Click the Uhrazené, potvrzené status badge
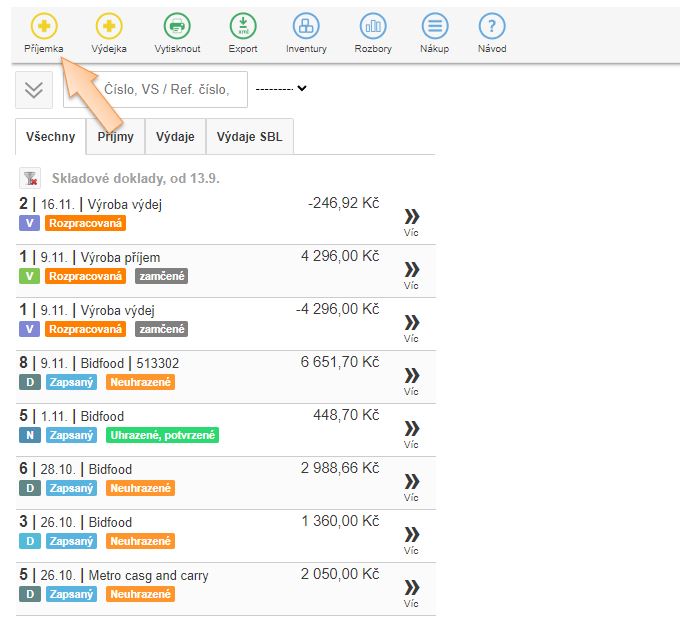 pos(162,435)
